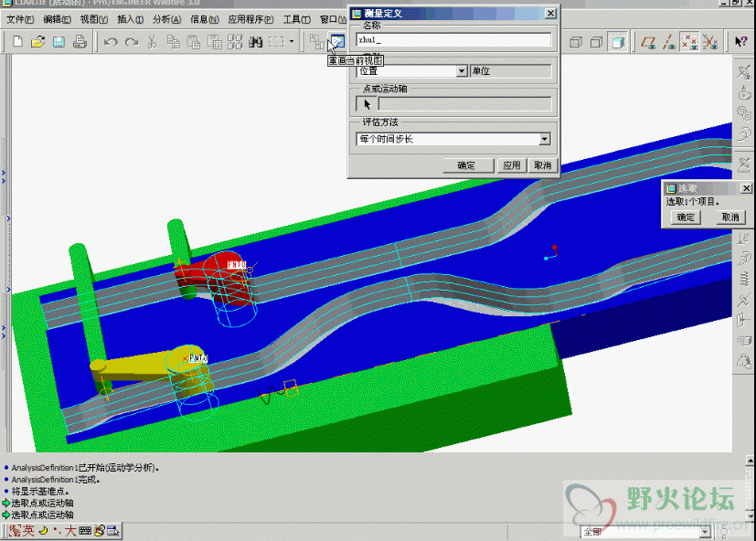Close the 选取 dialog

coord(746,188)
